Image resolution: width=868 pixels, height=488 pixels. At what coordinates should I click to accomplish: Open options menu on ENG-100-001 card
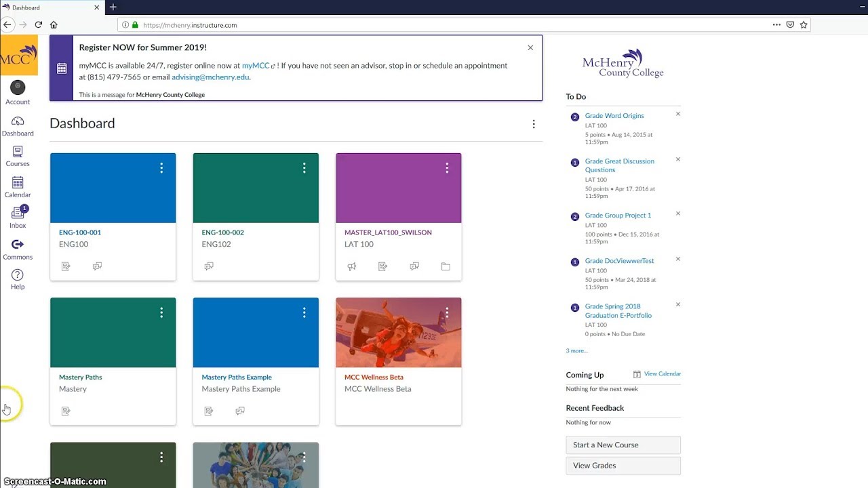(x=161, y=167)
